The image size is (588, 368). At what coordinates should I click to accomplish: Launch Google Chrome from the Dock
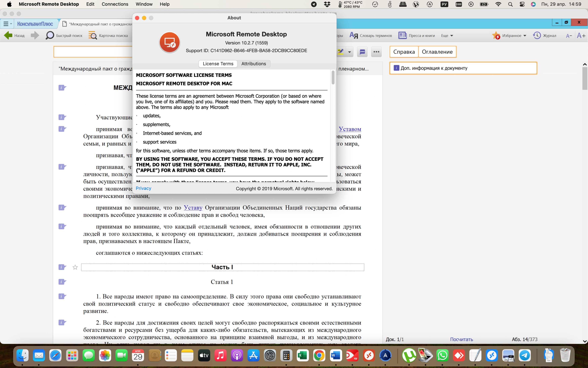pos(319,356)
